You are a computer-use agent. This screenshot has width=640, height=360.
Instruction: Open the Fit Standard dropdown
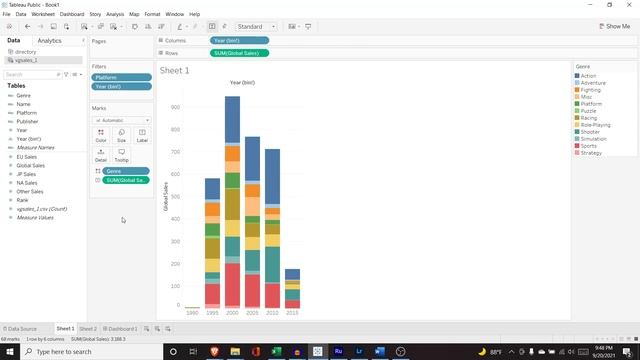pyautogui.click(x=256, y=27)
